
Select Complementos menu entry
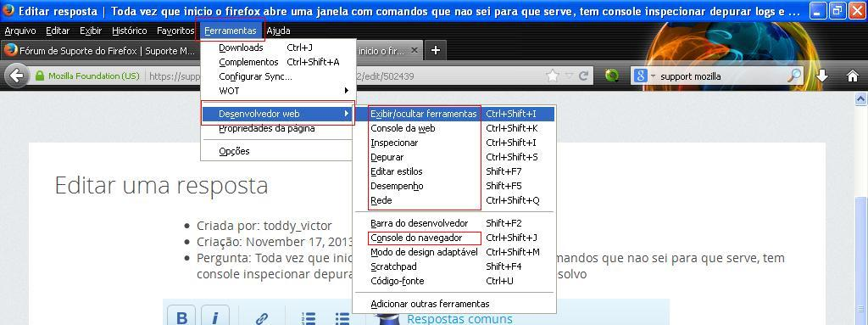(278, 62)
